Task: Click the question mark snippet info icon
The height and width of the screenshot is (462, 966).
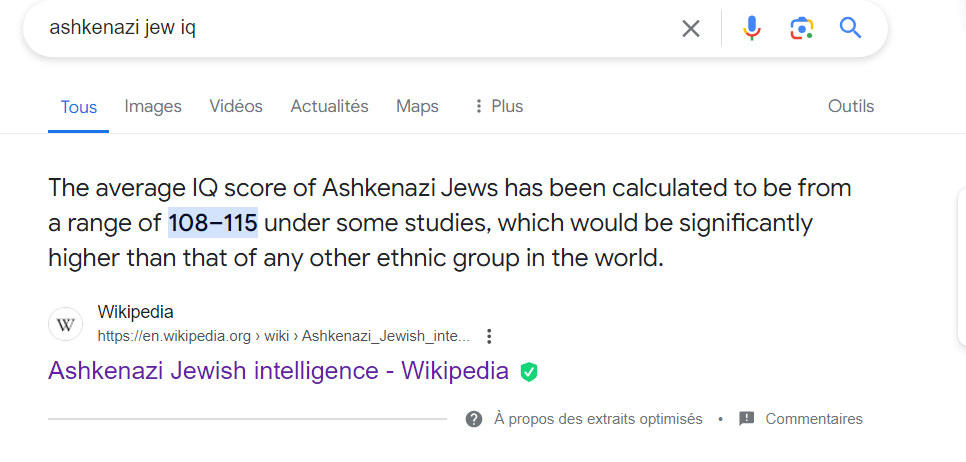Action: tap(474, 419)
